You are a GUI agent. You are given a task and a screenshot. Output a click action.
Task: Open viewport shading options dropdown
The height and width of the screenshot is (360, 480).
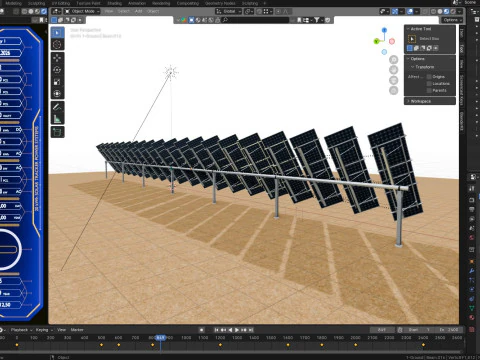(x=460, y=11)
